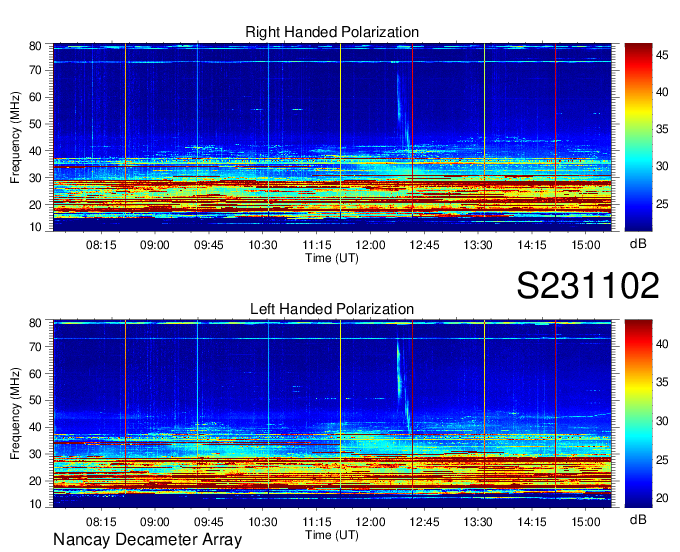
Task: Click the 80 MHz tick of right-handed plot
Action: (36, 46)
